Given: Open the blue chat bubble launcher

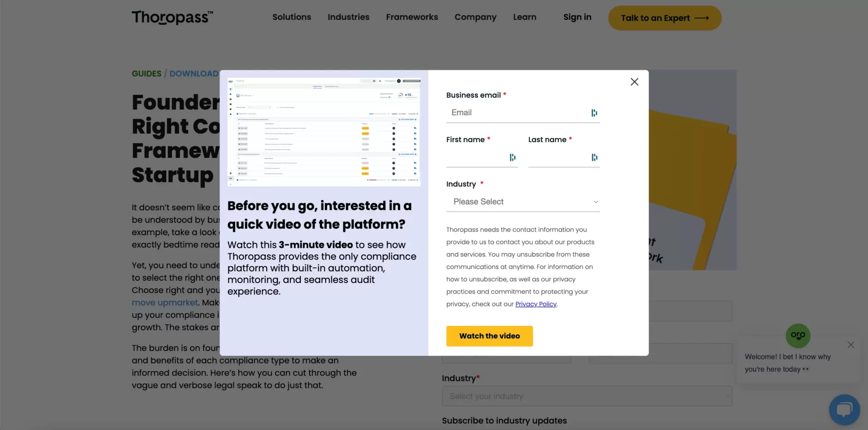Looking at the screenshot, I should pyautogui.click(x=844, y=410).
